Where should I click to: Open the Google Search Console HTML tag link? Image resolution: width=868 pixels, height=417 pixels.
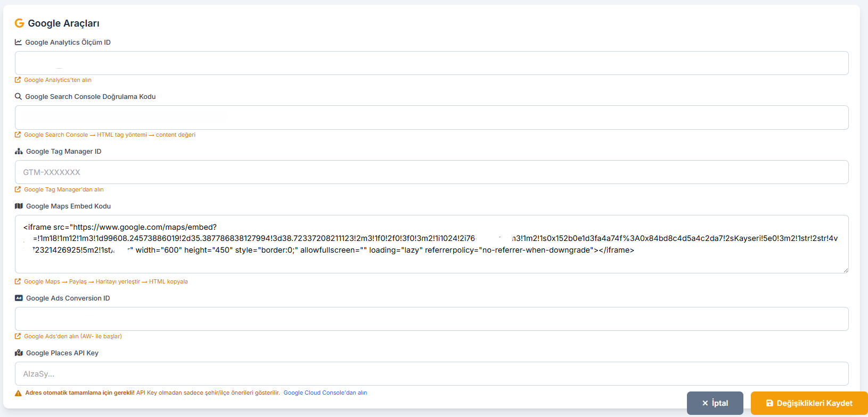[x=109, y=135]
